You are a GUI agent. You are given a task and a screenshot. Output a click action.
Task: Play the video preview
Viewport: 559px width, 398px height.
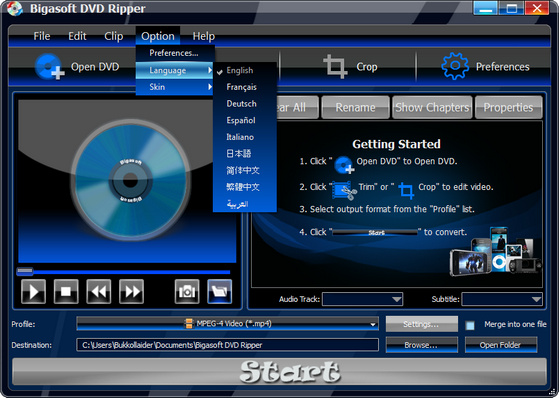point(34,292)
